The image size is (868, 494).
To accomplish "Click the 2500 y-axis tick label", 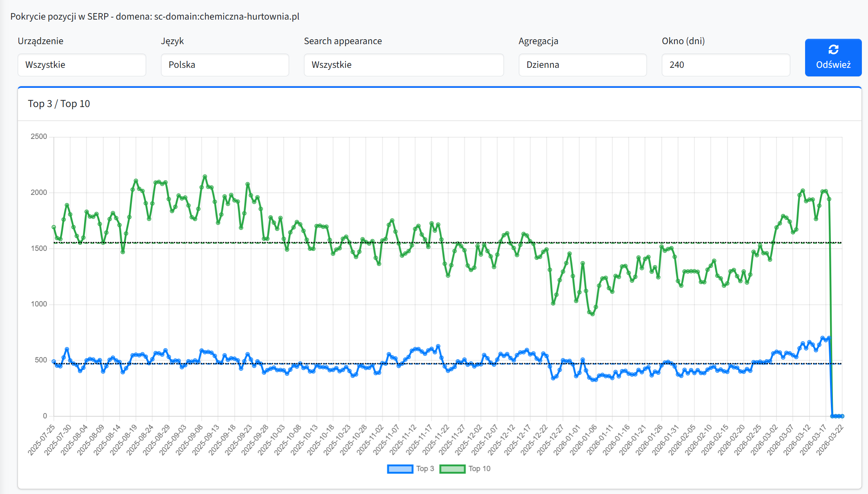I will click(39, 136).
